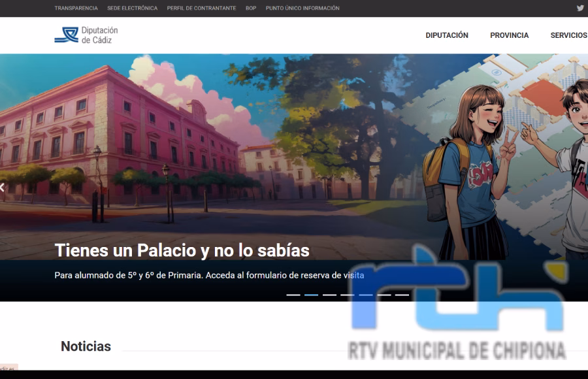Viewport: 588px width, 379px height.
Task: Open the PROVINCIA navigation menu
Action: pos(509,35)
